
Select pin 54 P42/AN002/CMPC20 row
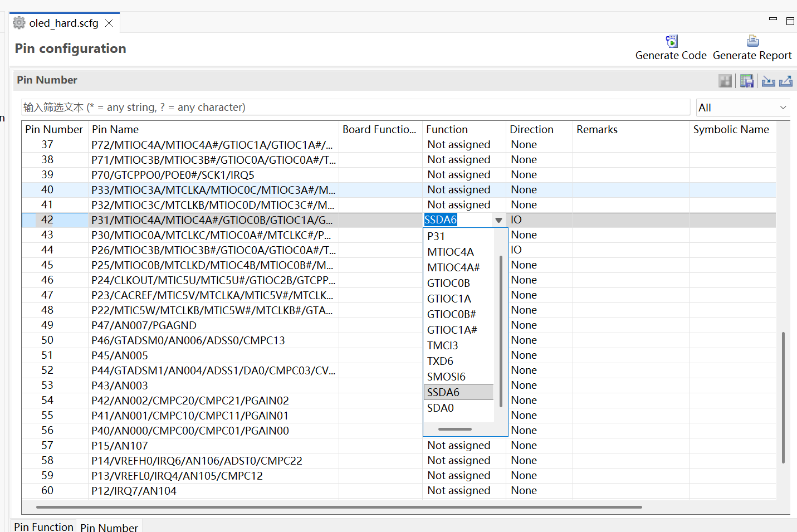(x=399, y=401)
